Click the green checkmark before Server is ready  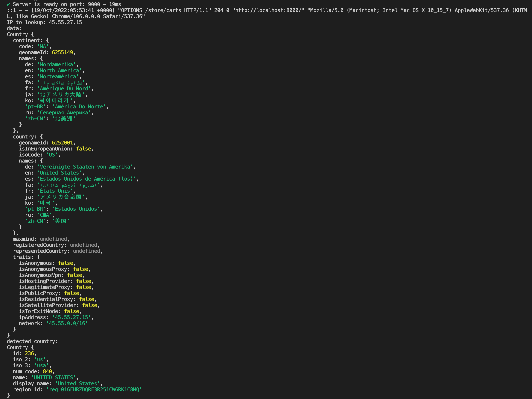click(x=8, y=4)
